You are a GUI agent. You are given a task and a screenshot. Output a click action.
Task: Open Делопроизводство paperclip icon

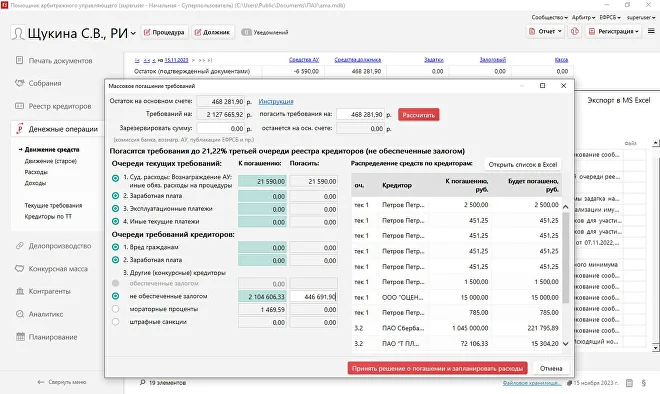pos(19,245)
